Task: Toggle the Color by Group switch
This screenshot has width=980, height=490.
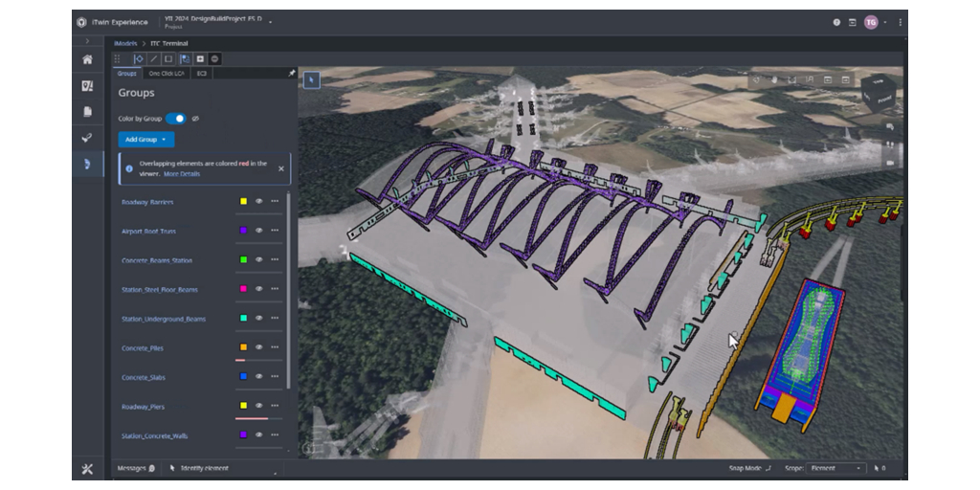Action: coord(176,119)
